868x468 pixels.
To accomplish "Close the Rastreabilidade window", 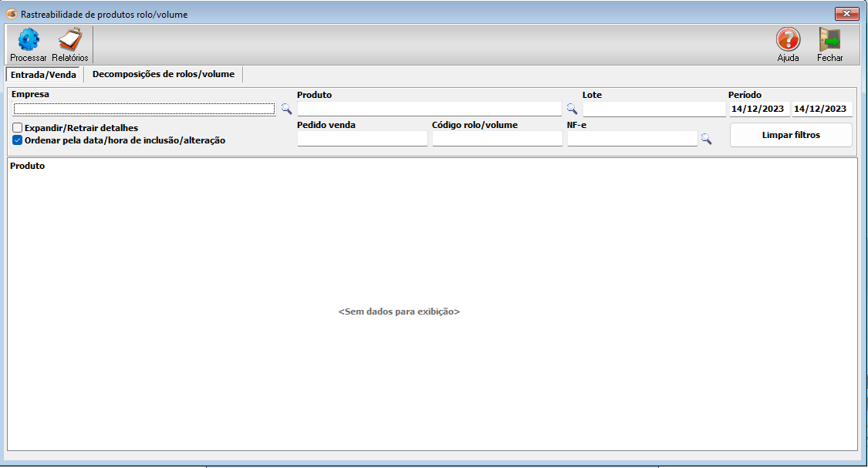I will [x=847, y=14].
